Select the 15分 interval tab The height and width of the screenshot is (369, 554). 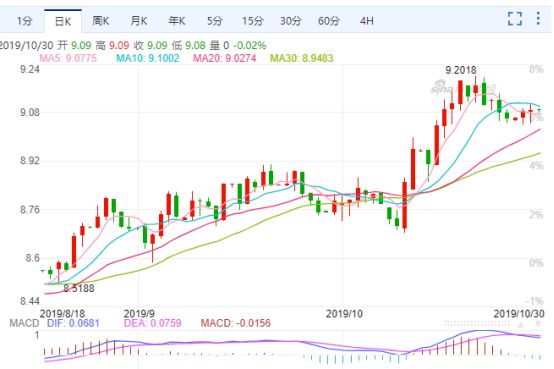point(253,21)
